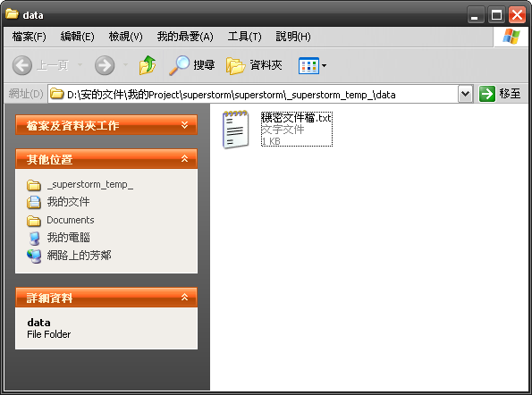Open the Documents folder link
The image size is (532, 395).
[71, 220]
